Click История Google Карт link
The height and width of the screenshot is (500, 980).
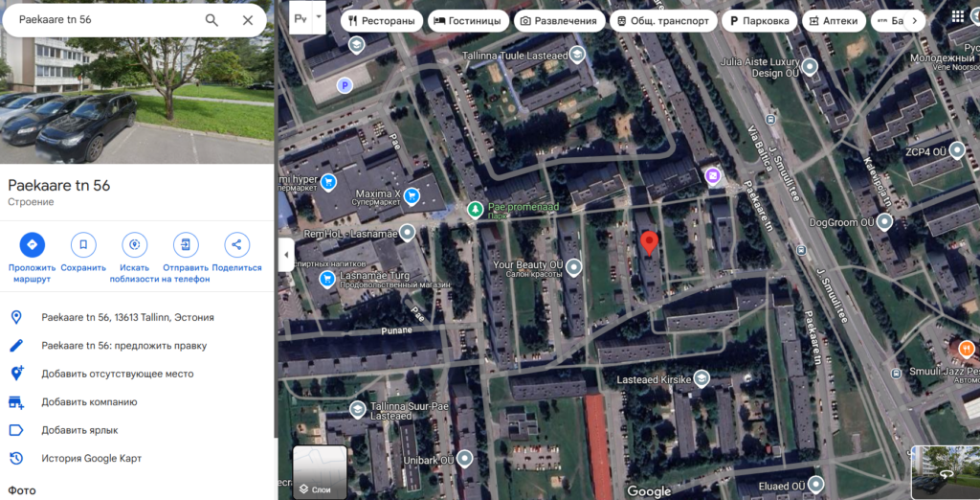tap(92, 458)
